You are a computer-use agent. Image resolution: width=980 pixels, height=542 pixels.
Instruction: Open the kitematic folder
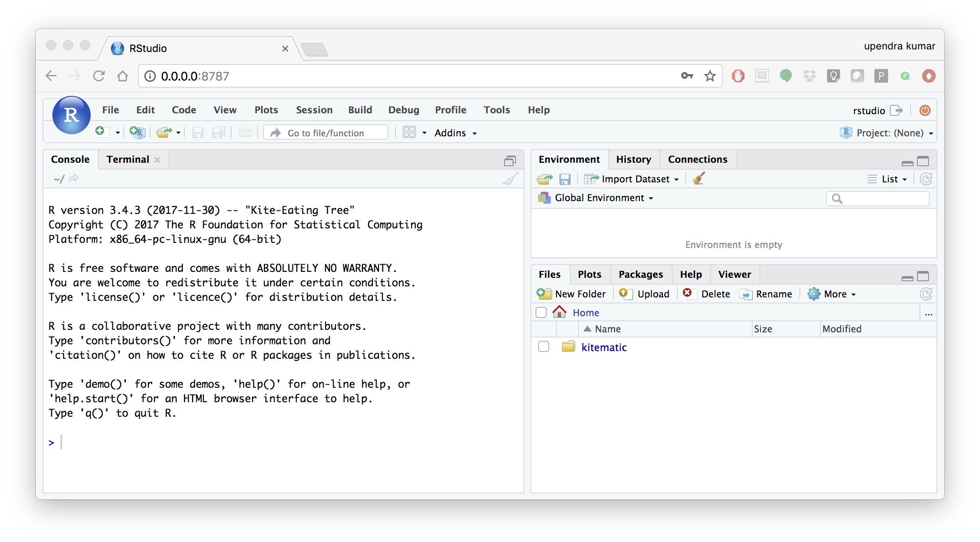(604, 347)
